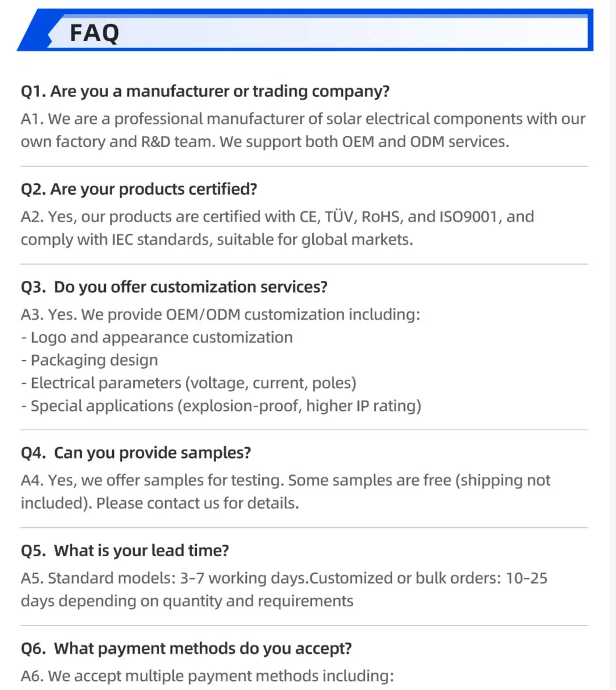Select the Q3 customization services question
The height and width of the screenshot is (690, 616).
174,287
